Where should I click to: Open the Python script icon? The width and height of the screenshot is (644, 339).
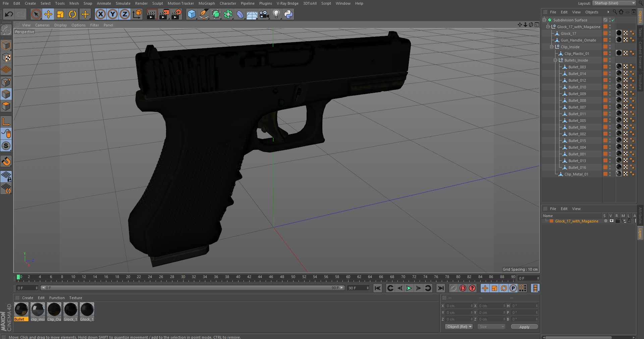288,14
